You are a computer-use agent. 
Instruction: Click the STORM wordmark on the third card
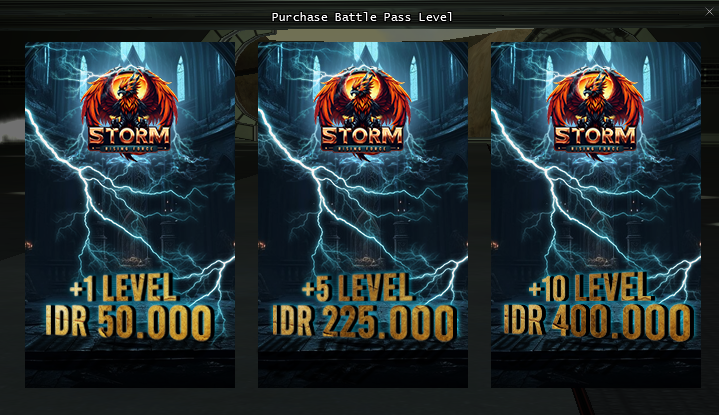tap(595, 136)
